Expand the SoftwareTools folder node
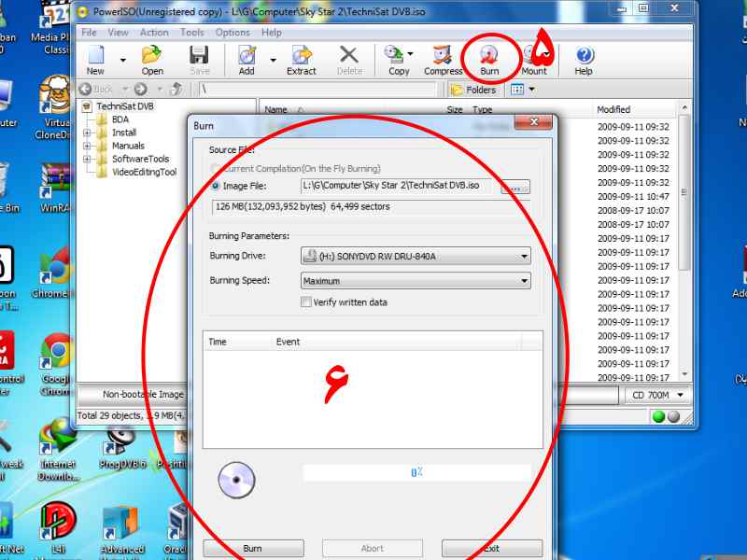747x560 pixels. pyautogui.click(x=87, y=159)
